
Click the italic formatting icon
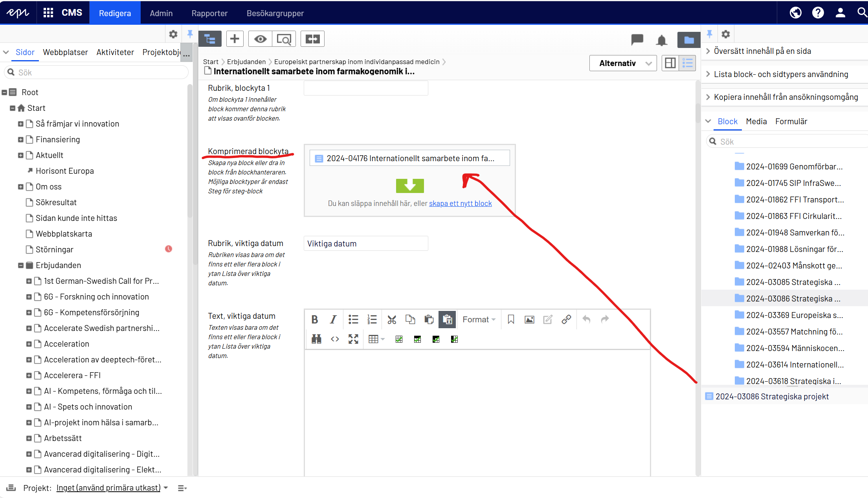333,320
